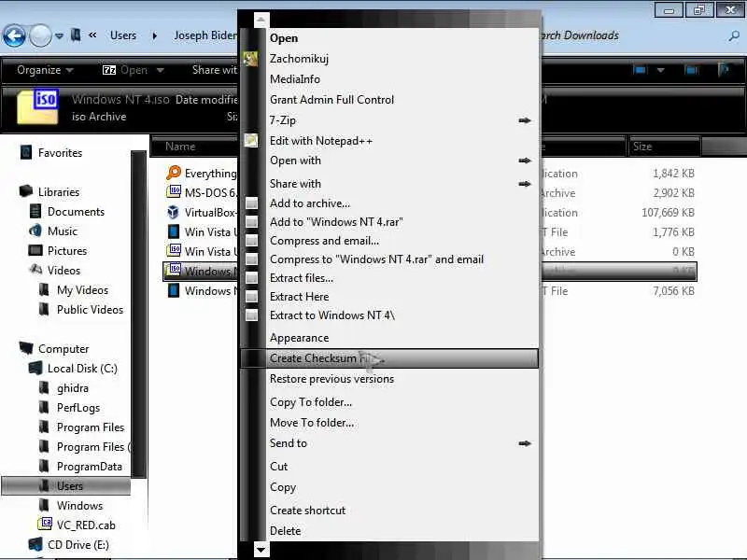Choose Add to archive...
The height and width of the screenshot is (560, 747).
(390, 203)
